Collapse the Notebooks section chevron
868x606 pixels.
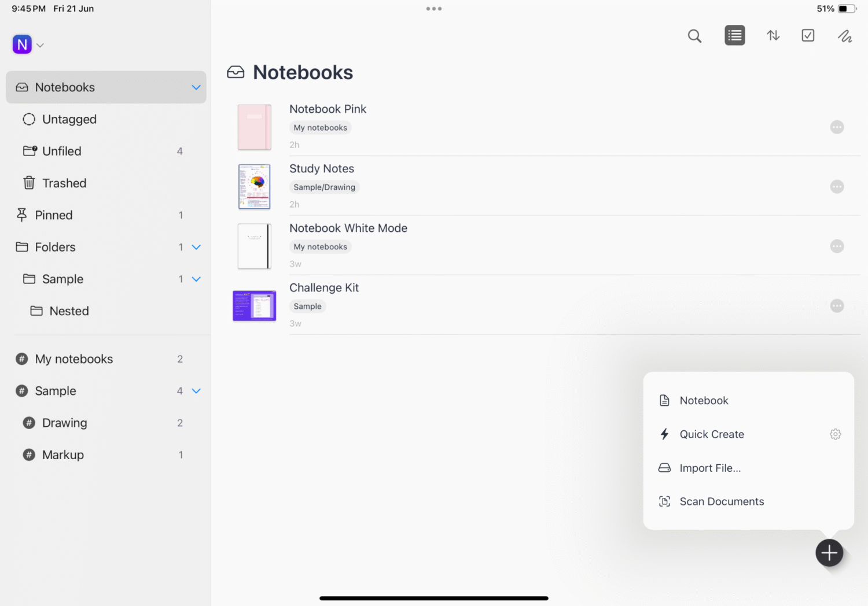196,87
